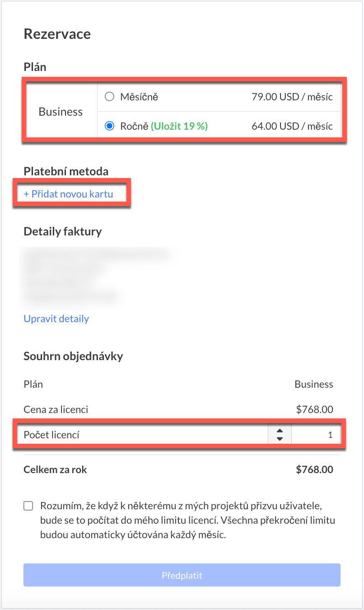Click the "Platební metoda" section heading
The image size is (364, 610).
click(x=66, y=171)
